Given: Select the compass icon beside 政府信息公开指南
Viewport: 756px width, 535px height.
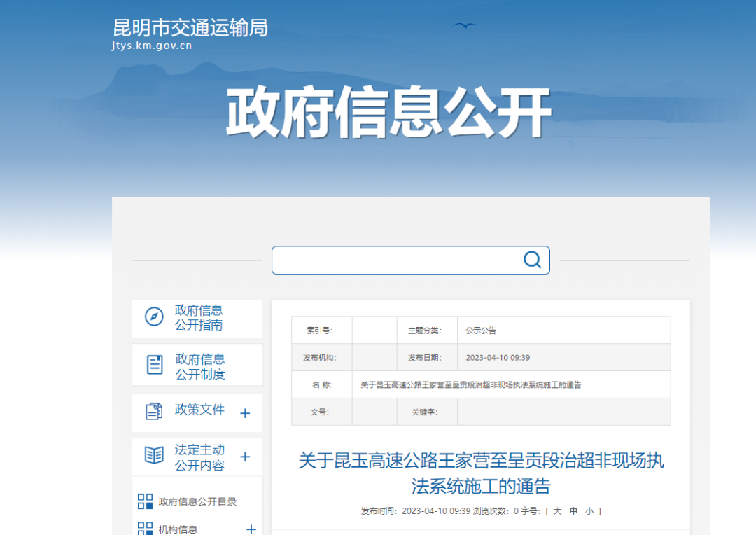Looking at the screenshot, I should [155, 318].
